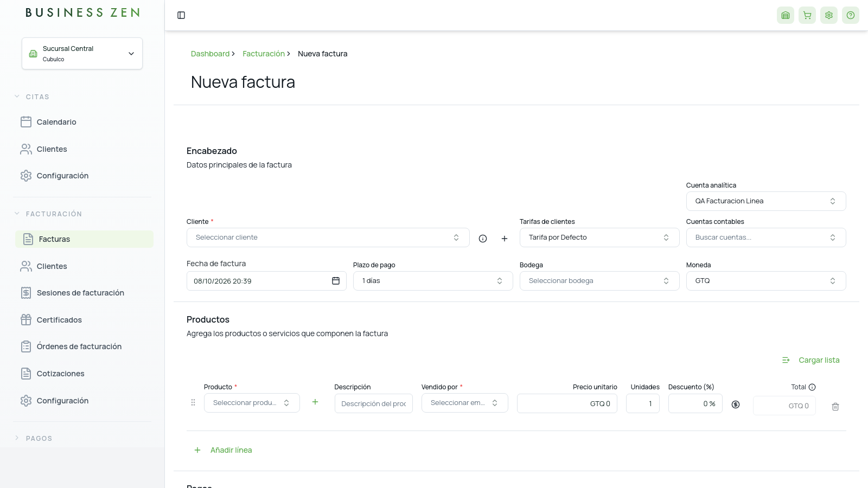This screenshot has width=868, height=488.
Task: Click Cargar lista button
Action: [x=811, y=360]
